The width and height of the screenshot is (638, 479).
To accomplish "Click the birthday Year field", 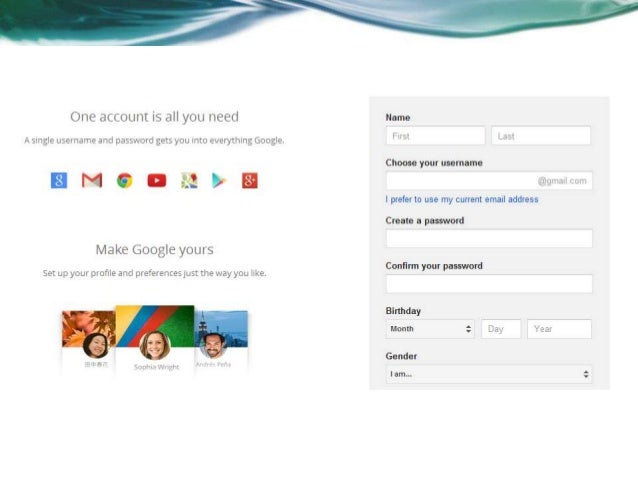I will click(559, 329).
